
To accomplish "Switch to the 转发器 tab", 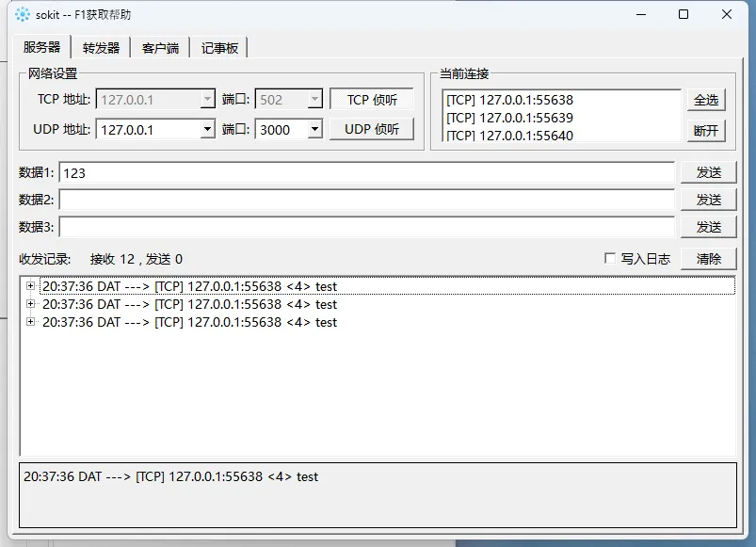I will 101,48.
